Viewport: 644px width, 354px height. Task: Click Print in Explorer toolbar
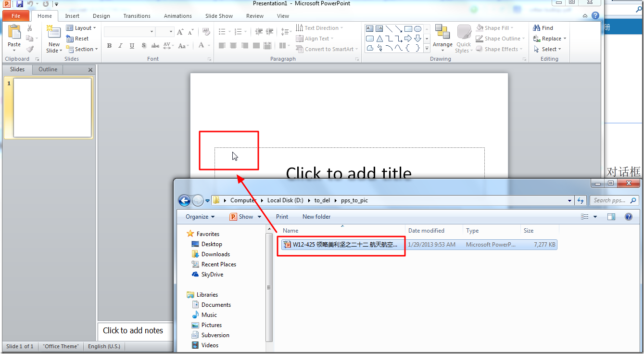tap(282, 217)
